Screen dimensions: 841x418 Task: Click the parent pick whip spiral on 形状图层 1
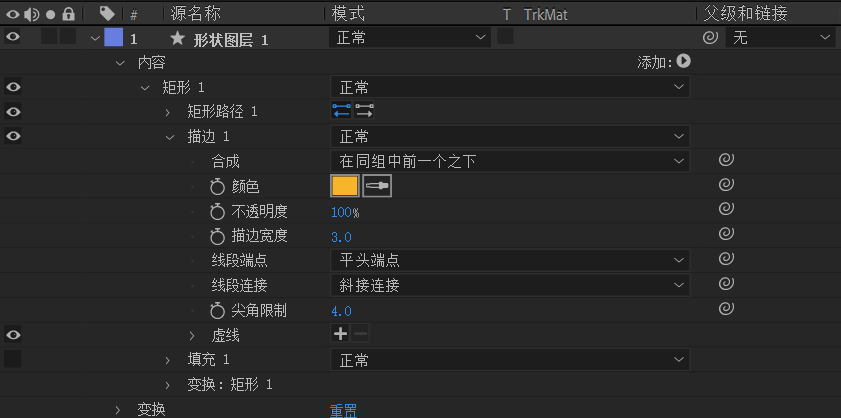tap(710, 38)
